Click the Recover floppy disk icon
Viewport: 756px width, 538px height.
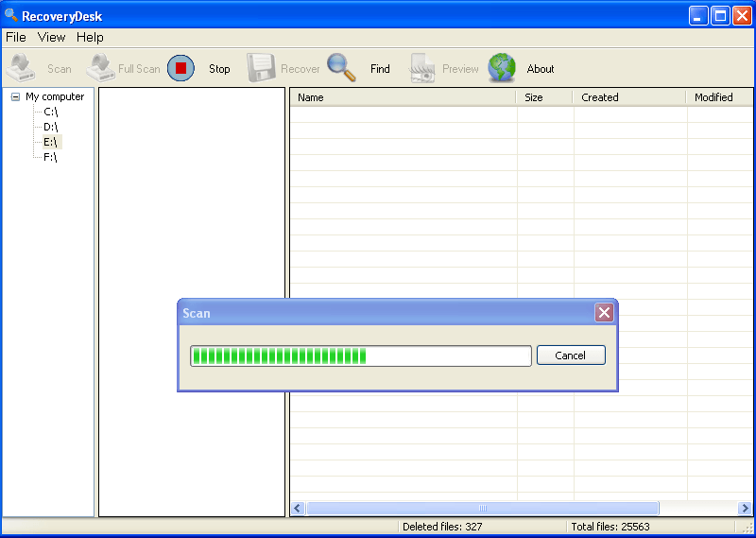261,68
